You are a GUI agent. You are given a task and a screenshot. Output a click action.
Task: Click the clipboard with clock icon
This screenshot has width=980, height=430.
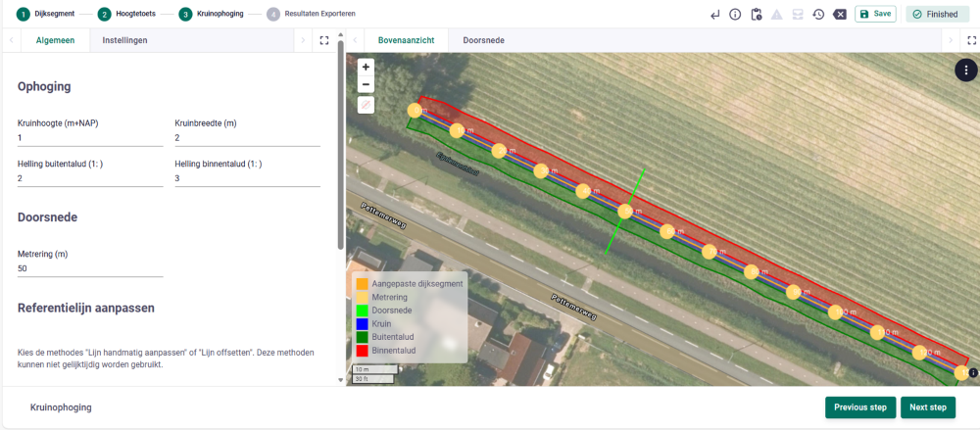coord(756,15)
